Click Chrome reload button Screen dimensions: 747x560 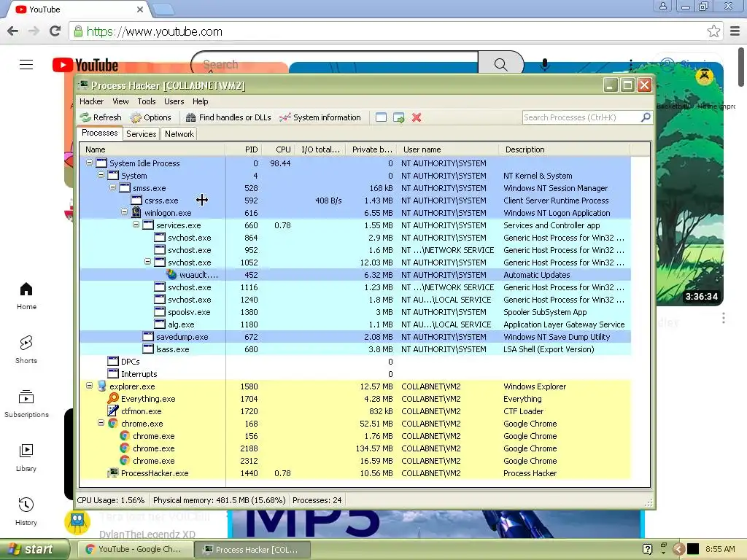click(55, 31)
